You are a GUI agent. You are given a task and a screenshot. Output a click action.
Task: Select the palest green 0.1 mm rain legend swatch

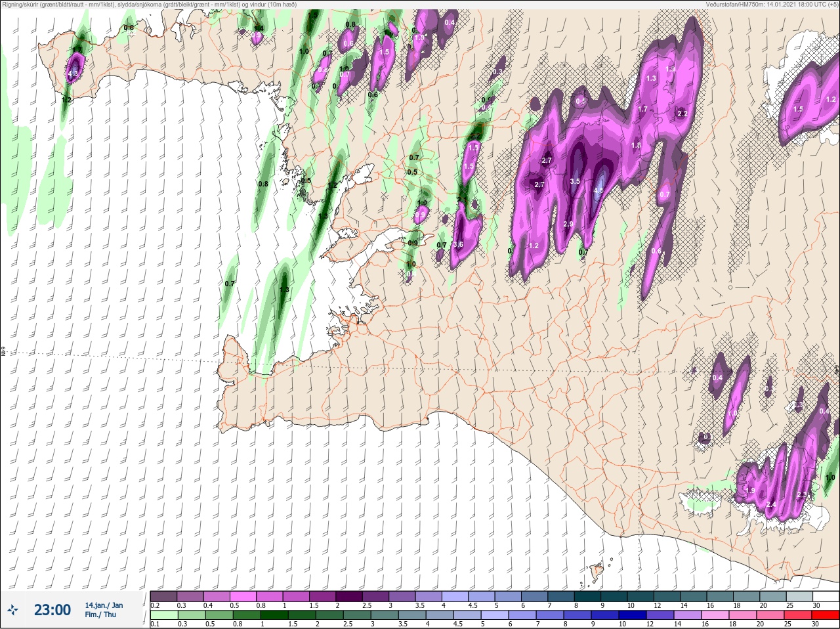coord(164,615)
